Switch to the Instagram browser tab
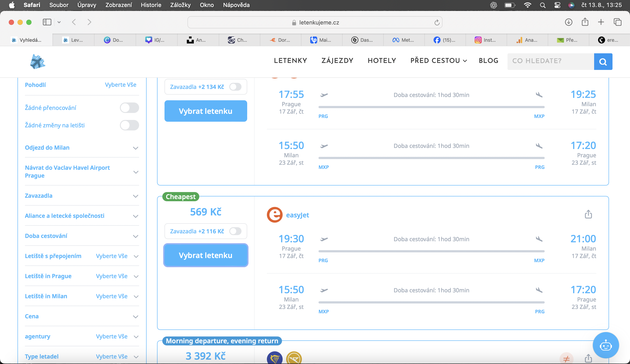Viewport: 630px width, 364px height. pyautogui.click(x=486, y=40)
